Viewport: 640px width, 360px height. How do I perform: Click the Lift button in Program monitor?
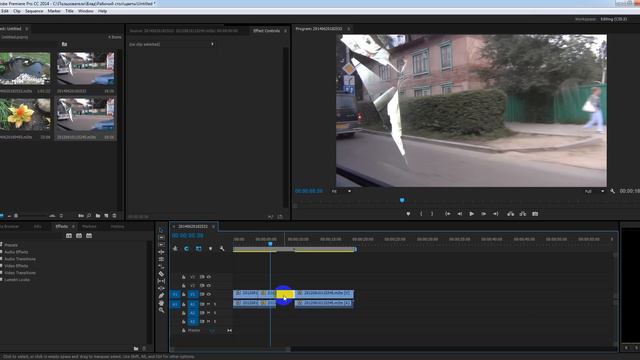[x=511, y=214]
